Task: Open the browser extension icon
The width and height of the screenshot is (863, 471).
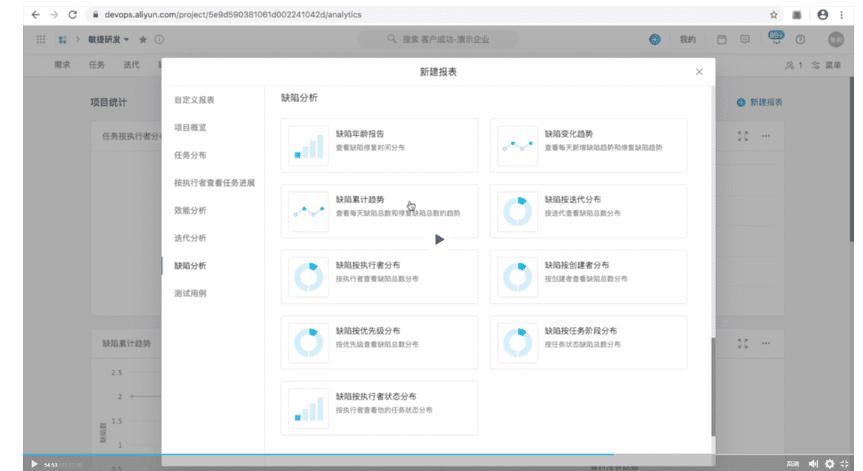Action: pyautogui.click(x=796, y=15)
